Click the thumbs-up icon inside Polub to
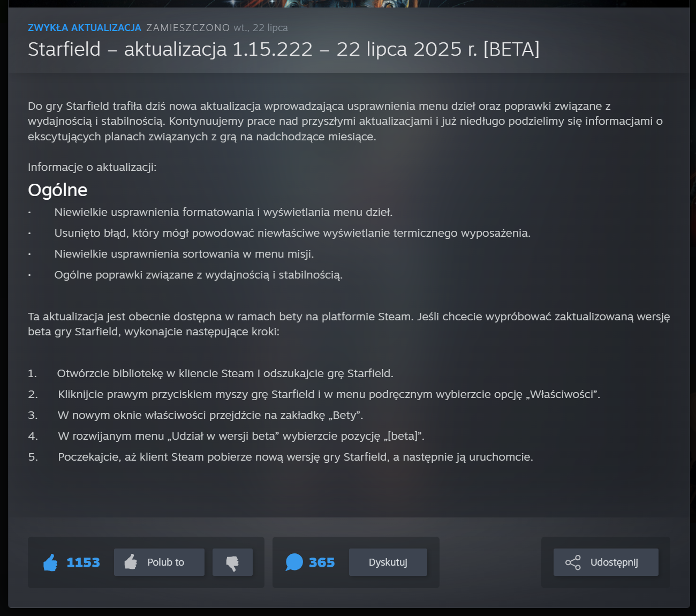 pos(131,562)
